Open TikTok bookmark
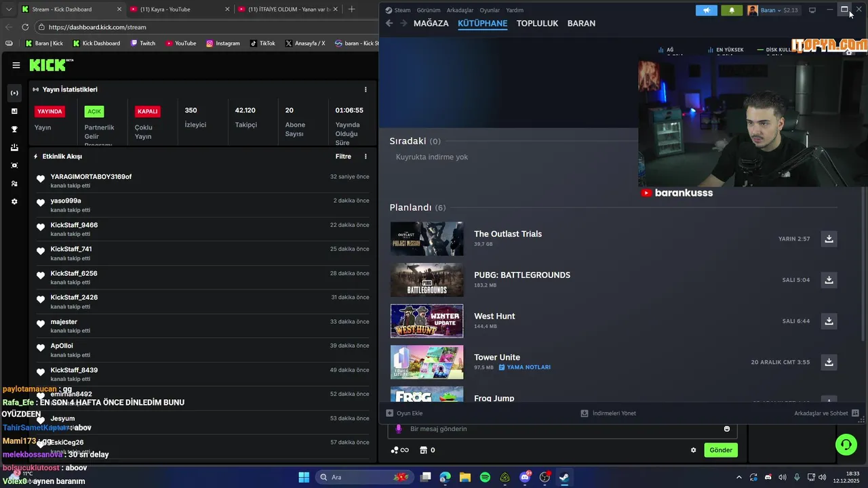 pos(262,43)
